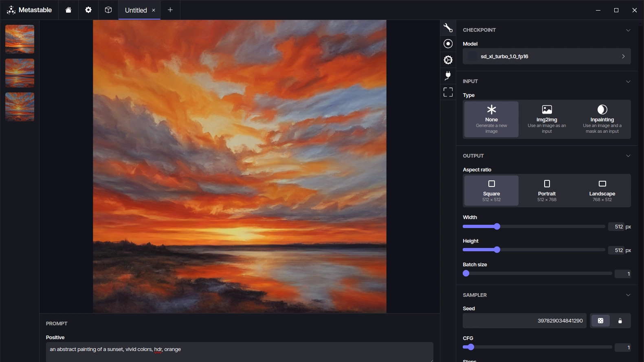Randomize seed with dice icon
This screenshot has height=362, width=644.
pyautogui.click(x=600, y=321)
